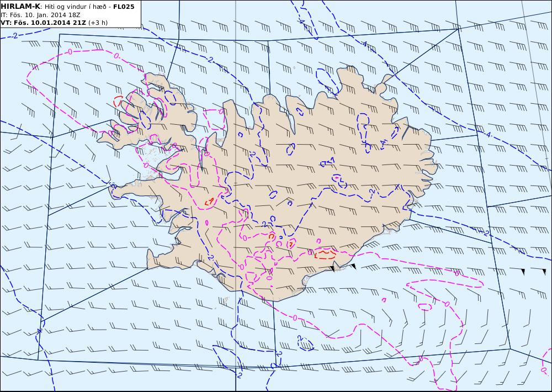552x392 pixels.
Task: Click the HIRLAM-K title text
Action: [20, 7]
